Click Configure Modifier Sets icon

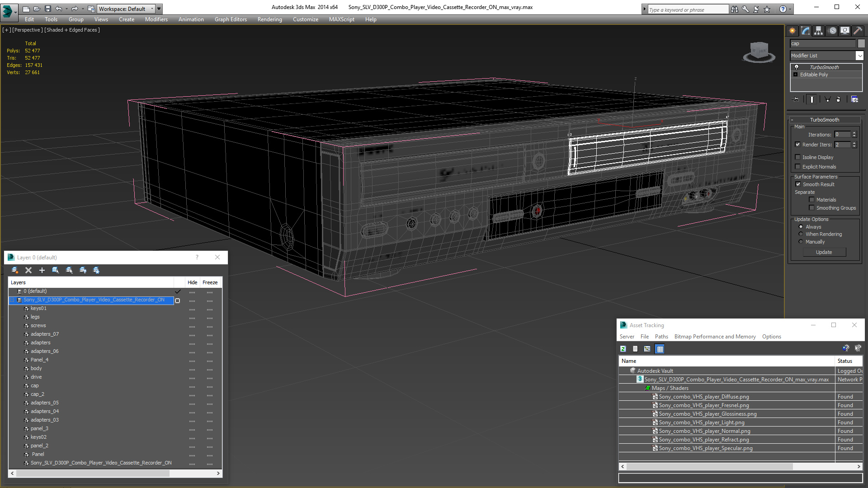pyautogui.click(x=854, y=99)
